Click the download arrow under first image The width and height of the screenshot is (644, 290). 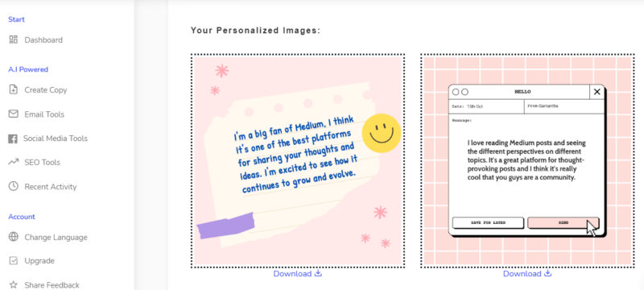click(318, 273)
